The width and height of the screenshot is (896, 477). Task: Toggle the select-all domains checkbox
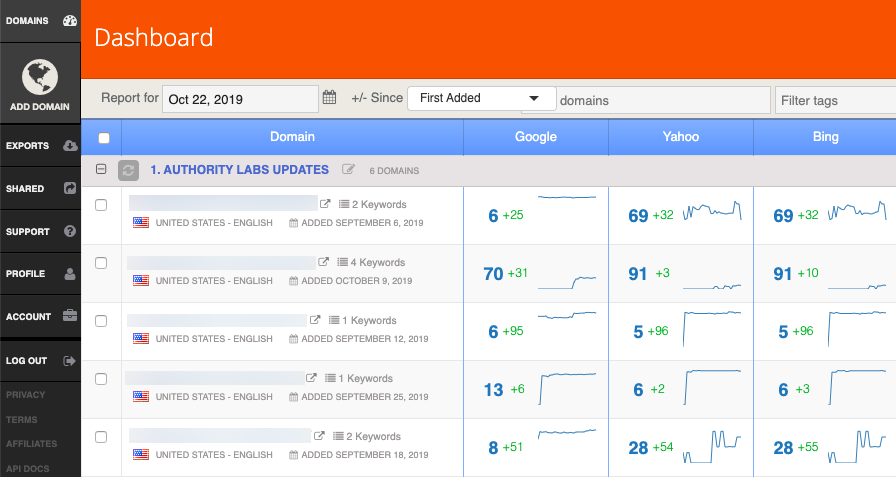pos(104,138)
